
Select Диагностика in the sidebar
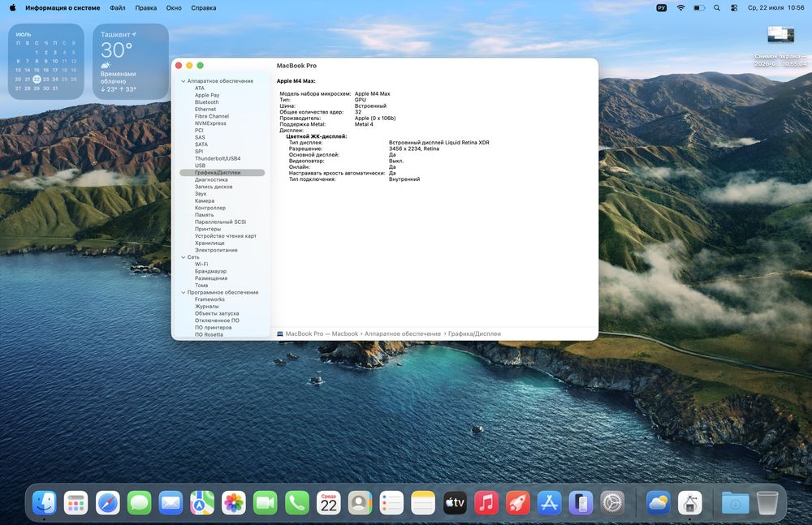click(211, 179)
